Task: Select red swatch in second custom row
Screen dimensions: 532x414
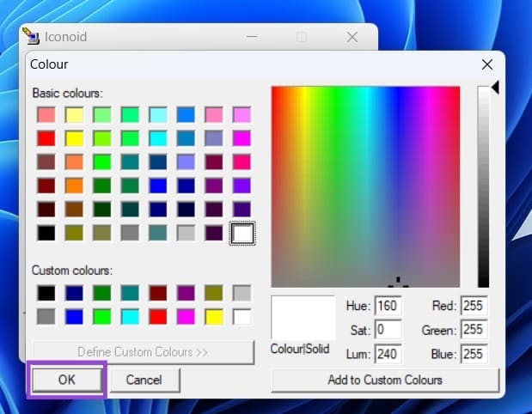Action: click(x=158, y=317)
